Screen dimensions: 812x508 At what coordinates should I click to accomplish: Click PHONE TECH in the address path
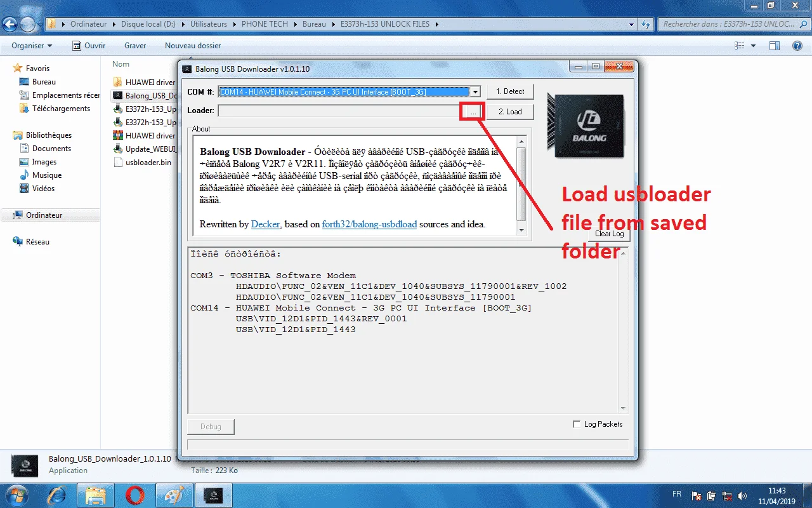click(265, 24)
